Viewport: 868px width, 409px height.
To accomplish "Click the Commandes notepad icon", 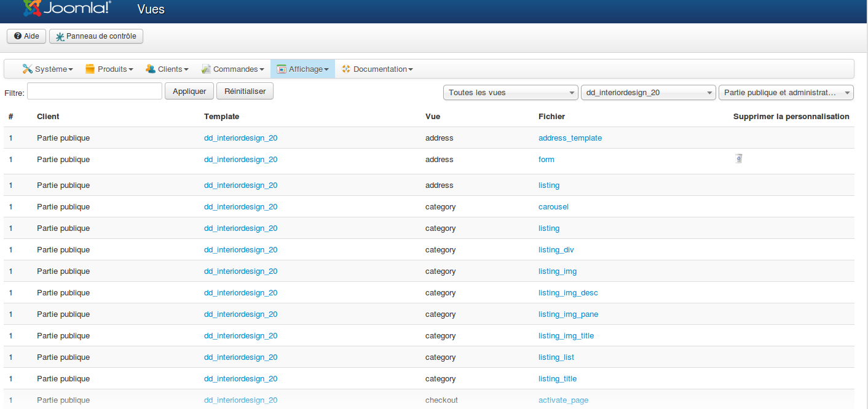I will click(206, 69).
